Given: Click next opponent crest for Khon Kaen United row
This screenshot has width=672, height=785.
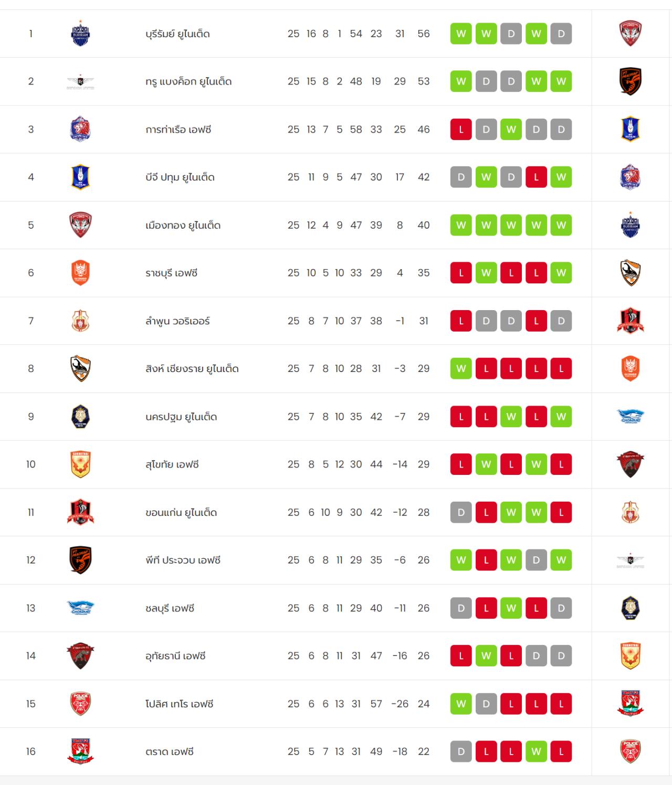Looking at the screenshot, I should tap(631, 512).
